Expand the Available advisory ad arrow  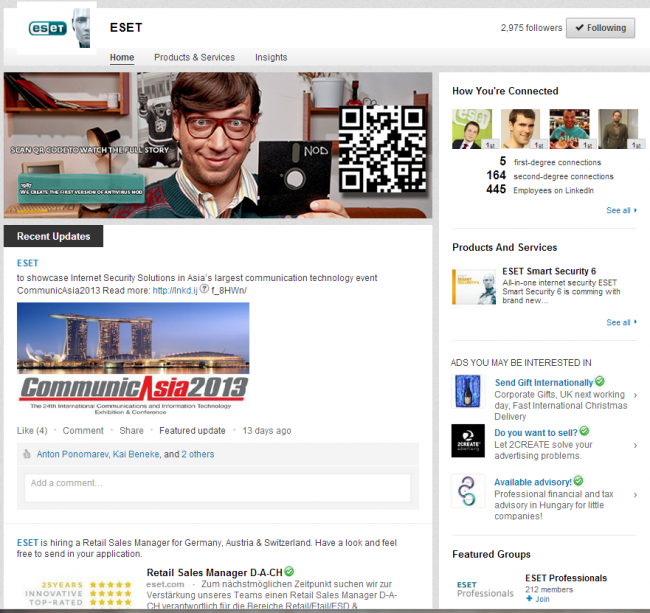coord(635,494)
